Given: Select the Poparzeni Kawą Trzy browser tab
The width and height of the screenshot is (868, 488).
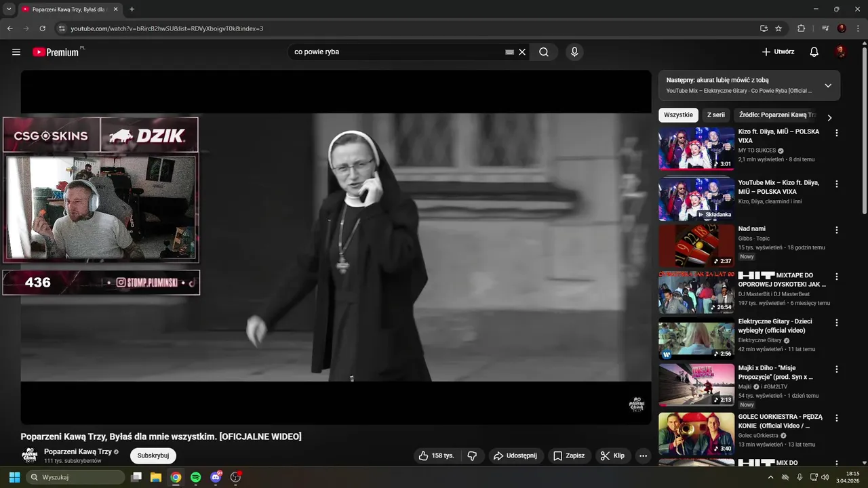Looking at the screenshot, I should 70,9.
